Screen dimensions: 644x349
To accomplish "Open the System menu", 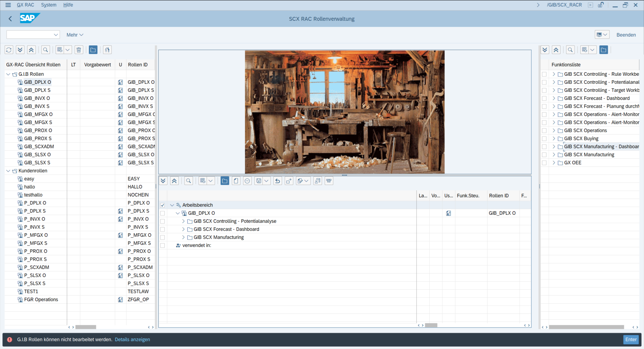I will [x=49, y=5].
